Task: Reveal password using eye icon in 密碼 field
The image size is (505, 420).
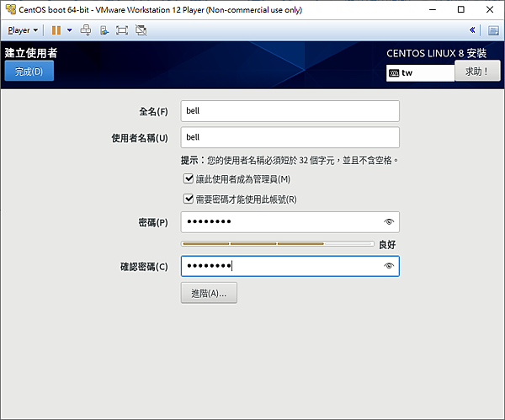Action: tap(389, 222)
